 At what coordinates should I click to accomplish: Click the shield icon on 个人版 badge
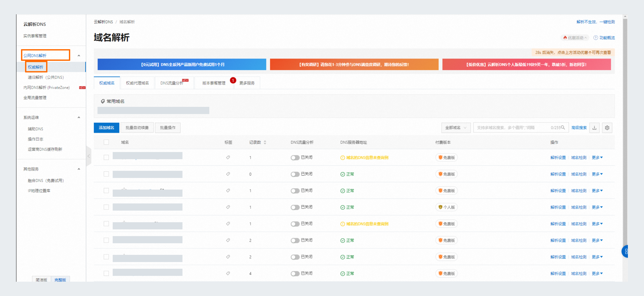(x=440, y=207)
